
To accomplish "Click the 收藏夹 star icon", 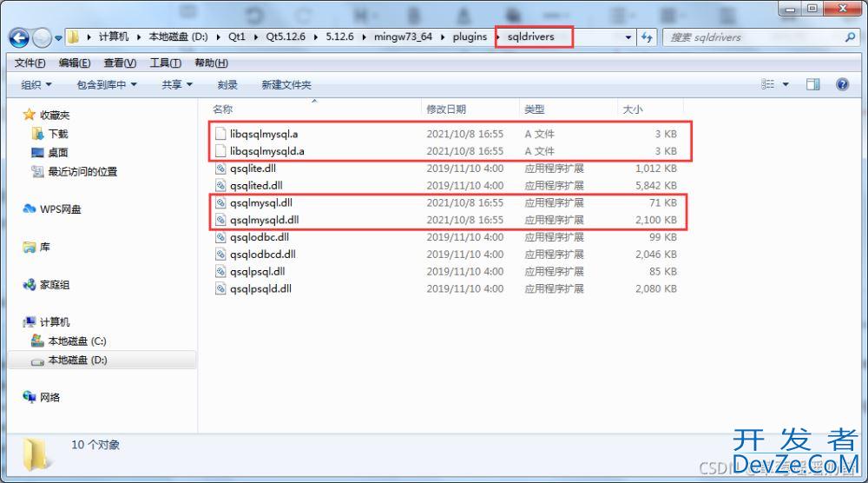I will tap(29, 115).
